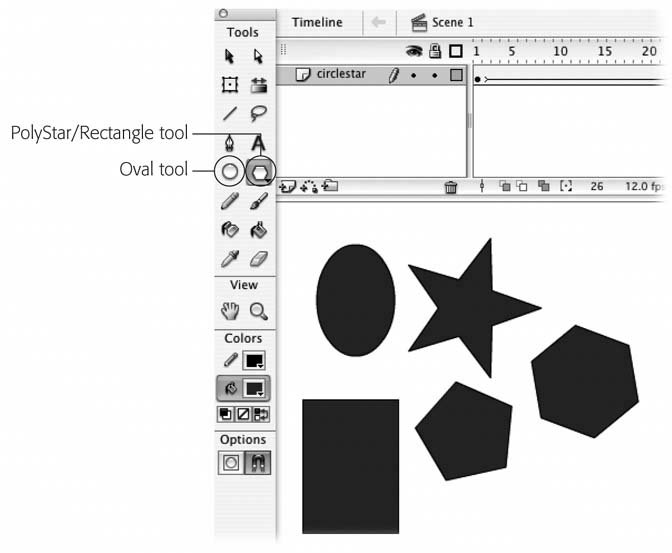The image size is (672, 553).
Task: Select the rectangle shape on stage
Action: click(x=351, y=466)
